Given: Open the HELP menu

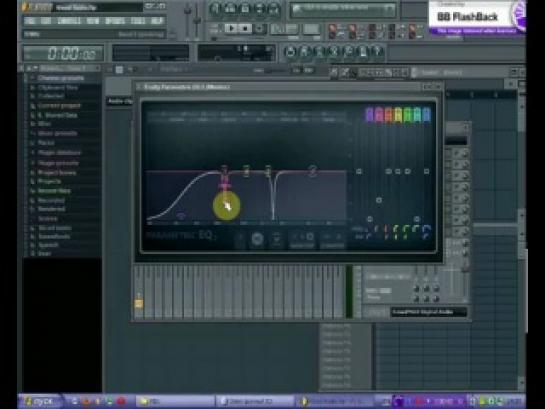Looking at the screenshot, I should click(x=157, y=21).
